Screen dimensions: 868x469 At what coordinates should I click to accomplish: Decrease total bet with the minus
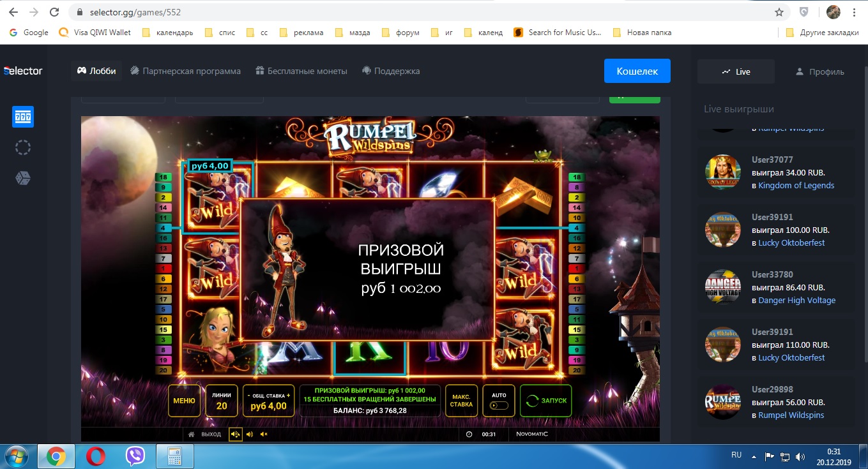[x=248, y=396]
